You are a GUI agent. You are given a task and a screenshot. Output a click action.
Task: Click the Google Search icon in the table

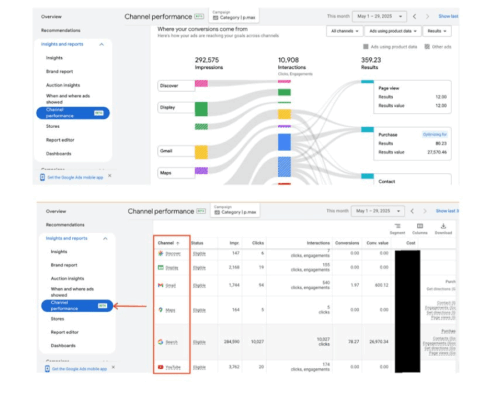point(161,342)
